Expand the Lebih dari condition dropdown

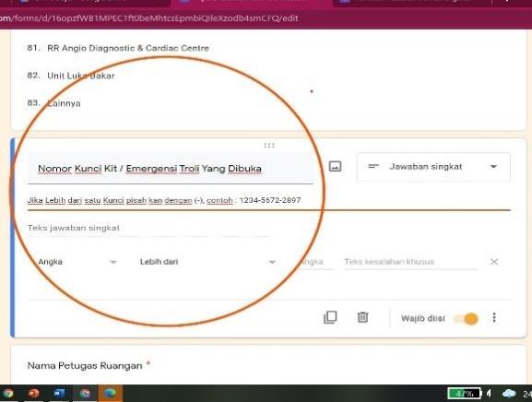point(207,262)
